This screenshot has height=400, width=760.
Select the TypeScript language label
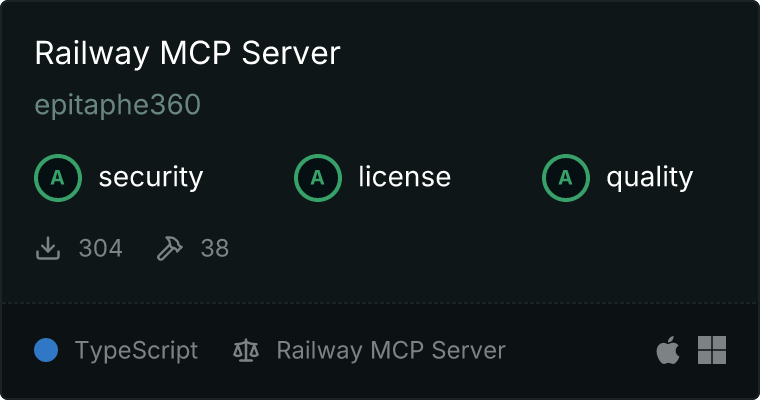pyautogui.click(x=137, y=351)
